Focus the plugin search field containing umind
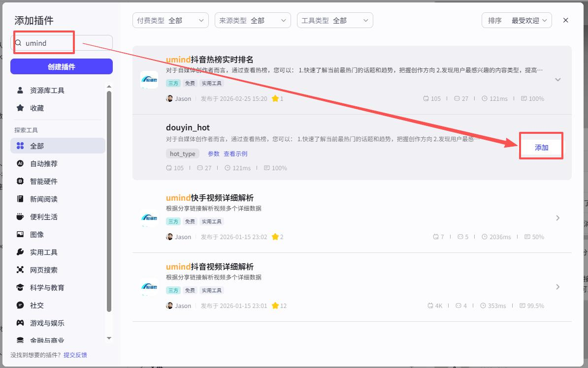Image resolution: width=588 pixels, height=368 pixels. click(62, 43)
